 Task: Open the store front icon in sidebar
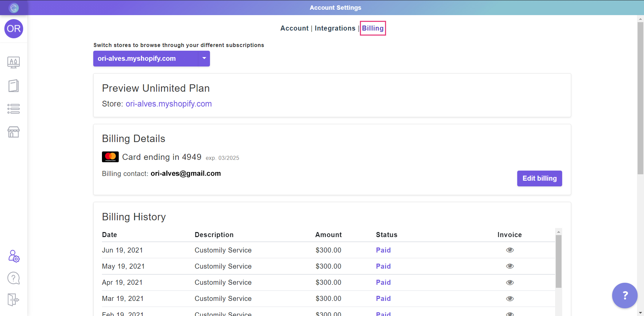point(14,132)
